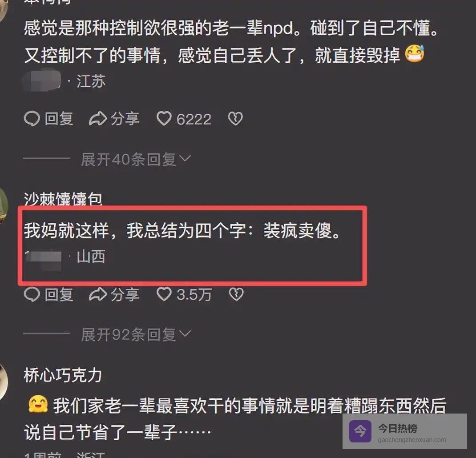Click reply bubble icon under Shanxi comment
476x458 pixels.
[32, 294]
